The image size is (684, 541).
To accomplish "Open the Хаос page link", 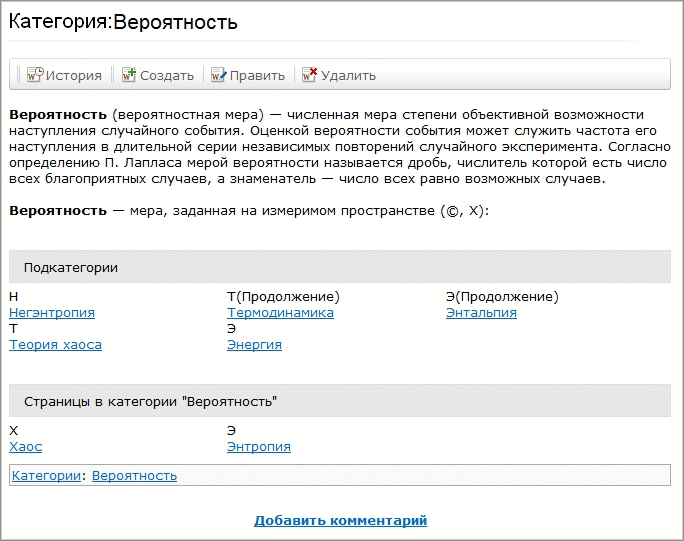I will pos(25,447).
